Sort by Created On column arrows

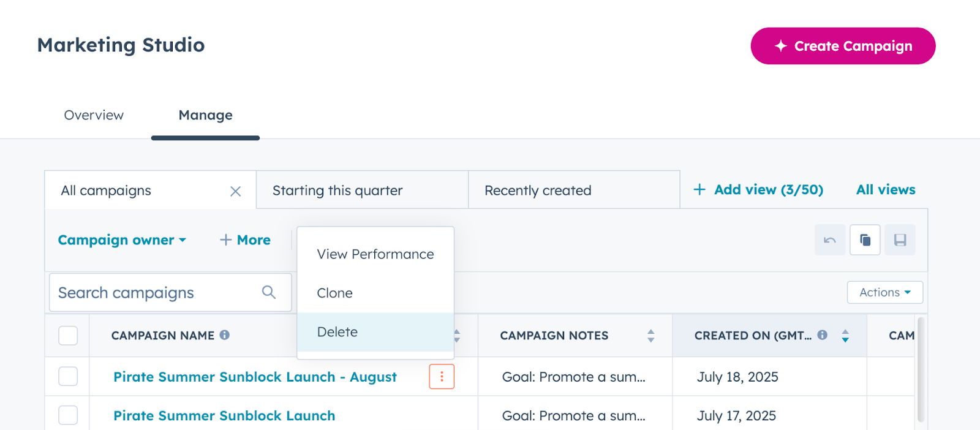tap(845, 336)
